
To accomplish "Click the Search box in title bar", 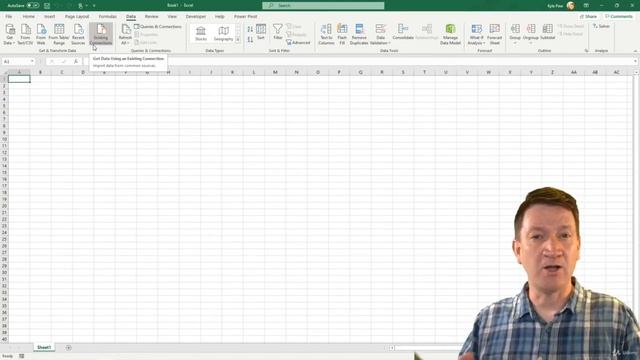I will click(323, 5).
